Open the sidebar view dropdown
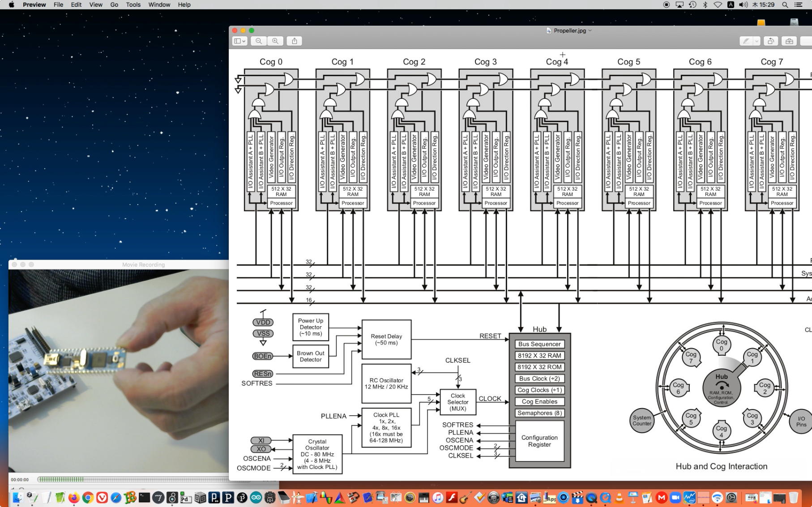Viewport: 812px width, 507px height. coord(240,41)
